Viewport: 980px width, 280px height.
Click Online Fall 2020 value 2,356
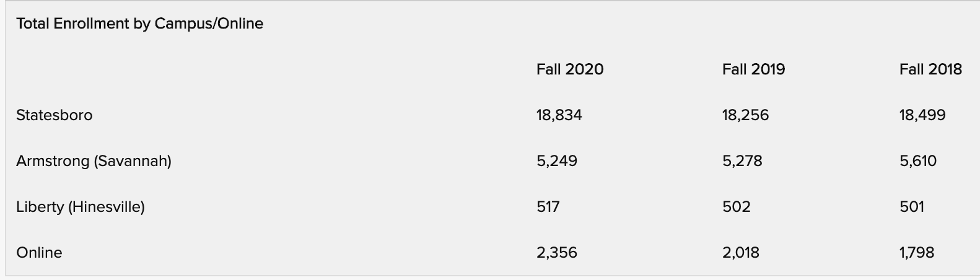(x=556, y=253)
